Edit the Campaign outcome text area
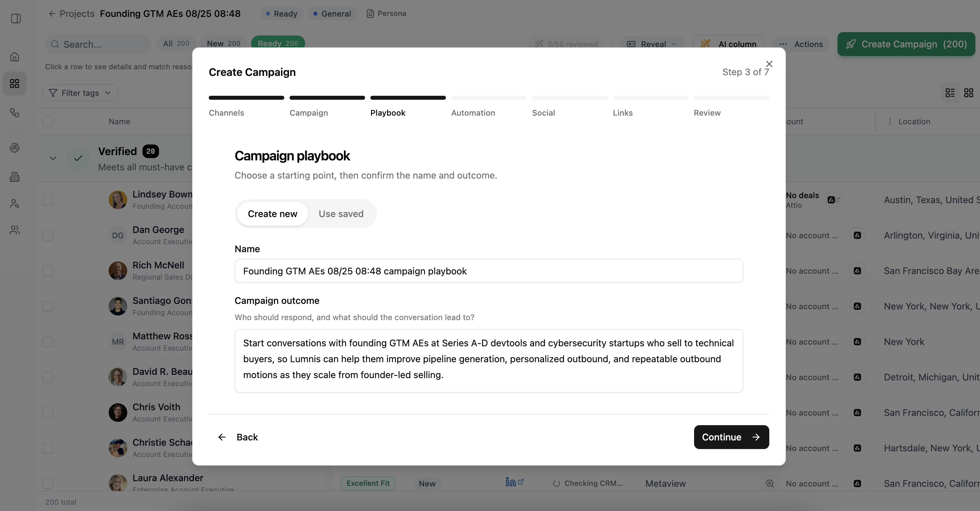Screen dimensions: 980x511 point(488,361)
